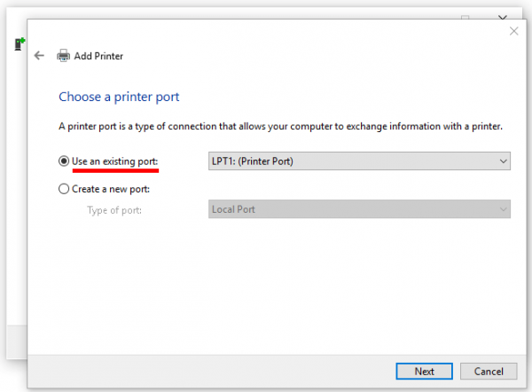
Task: Click the green device icon in background window
Action: pos(20,43)
